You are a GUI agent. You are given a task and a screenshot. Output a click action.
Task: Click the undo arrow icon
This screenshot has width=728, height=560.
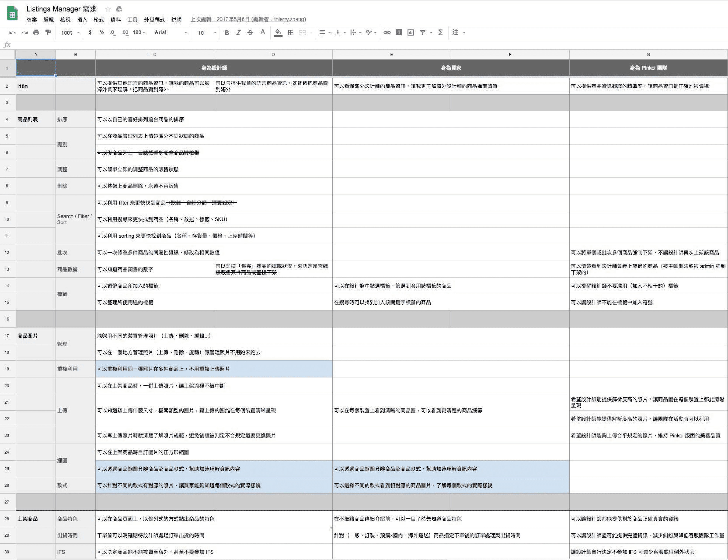[x=12, y=32]
